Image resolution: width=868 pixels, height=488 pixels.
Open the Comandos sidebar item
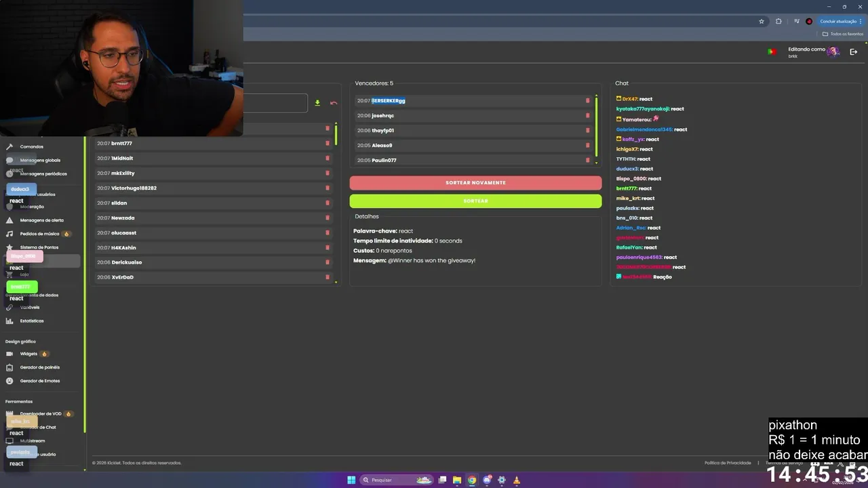(x=32, y=146)
